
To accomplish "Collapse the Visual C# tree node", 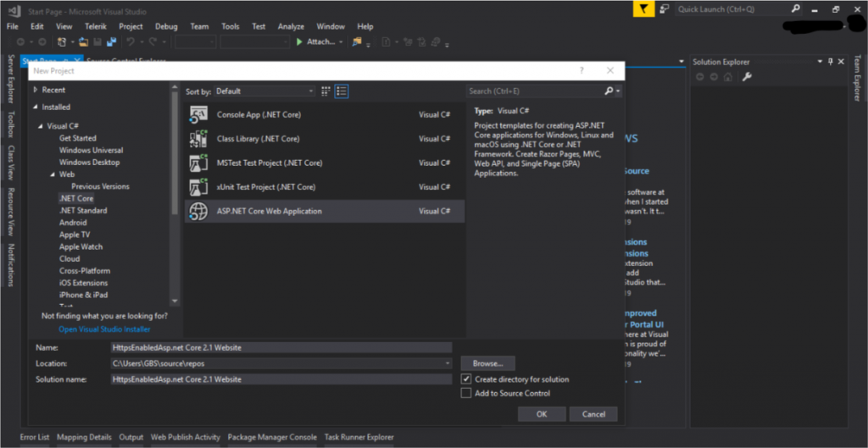I will point(41,126).
